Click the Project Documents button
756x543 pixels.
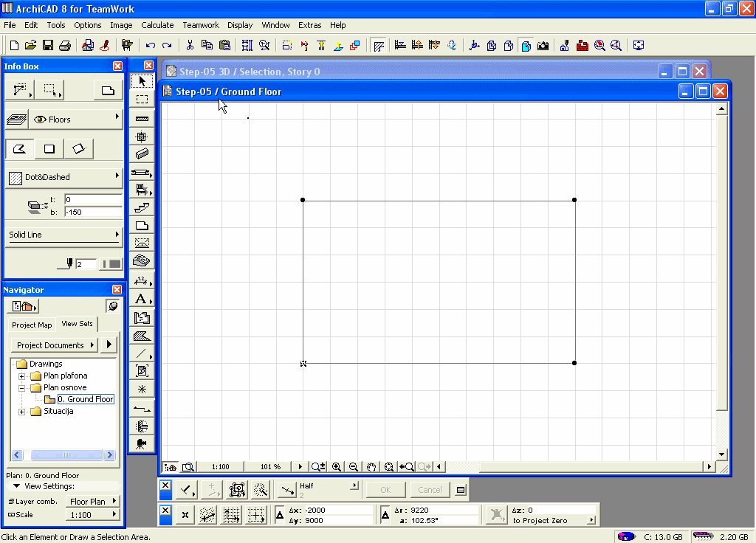pos(54,345)
